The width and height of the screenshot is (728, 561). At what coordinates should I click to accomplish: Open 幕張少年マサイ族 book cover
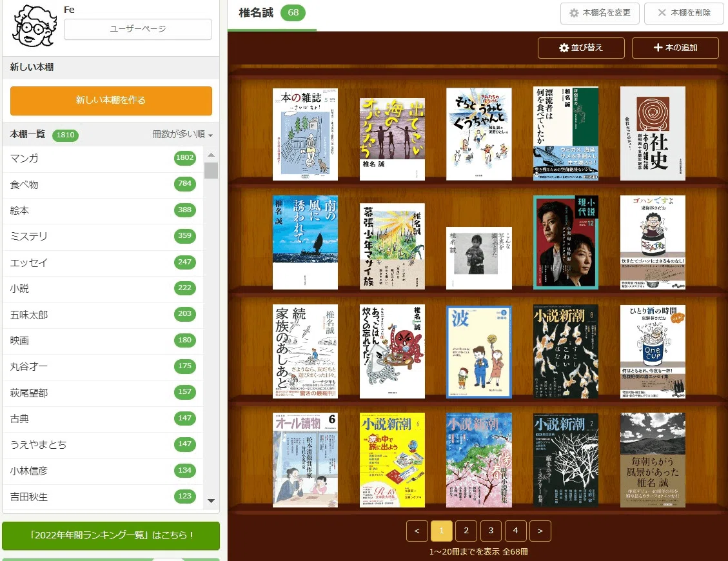click(392, 246)
